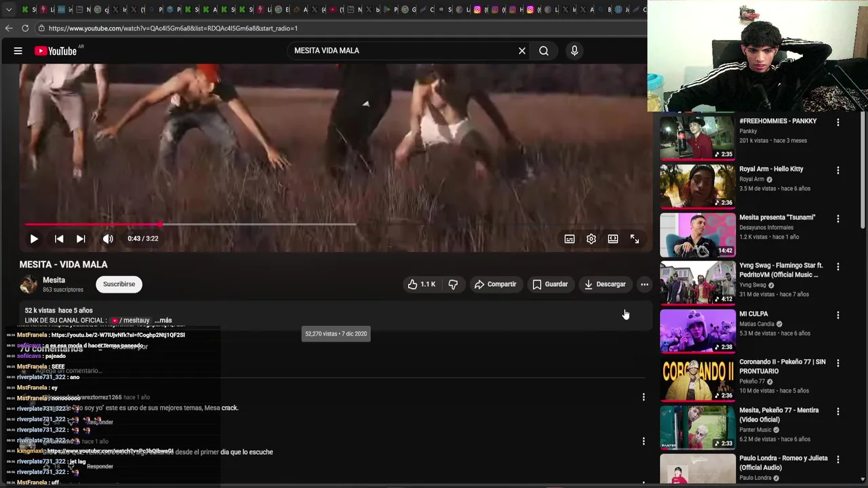Download video with the Descargar button
Screen dimensions: 868x488
coord(605,284)
